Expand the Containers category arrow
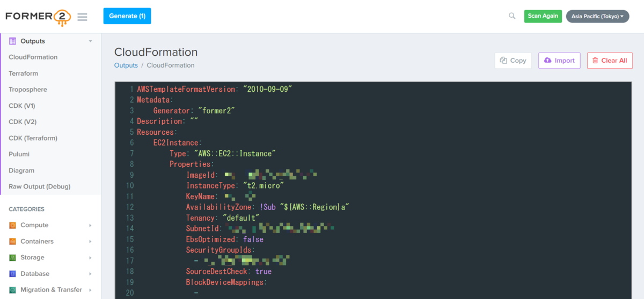 (90, 242)
